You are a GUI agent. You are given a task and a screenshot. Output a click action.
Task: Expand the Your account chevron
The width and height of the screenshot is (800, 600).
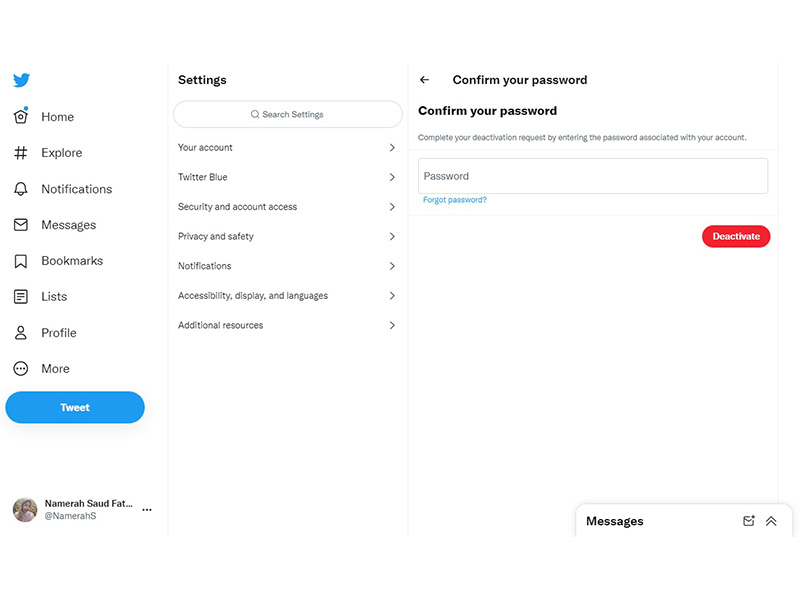tap(392, 147)
